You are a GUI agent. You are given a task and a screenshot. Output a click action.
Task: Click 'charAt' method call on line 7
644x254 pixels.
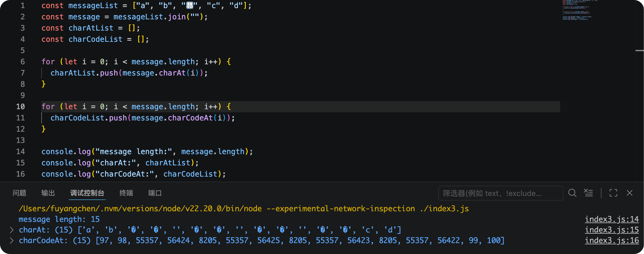tap(172, 73)
